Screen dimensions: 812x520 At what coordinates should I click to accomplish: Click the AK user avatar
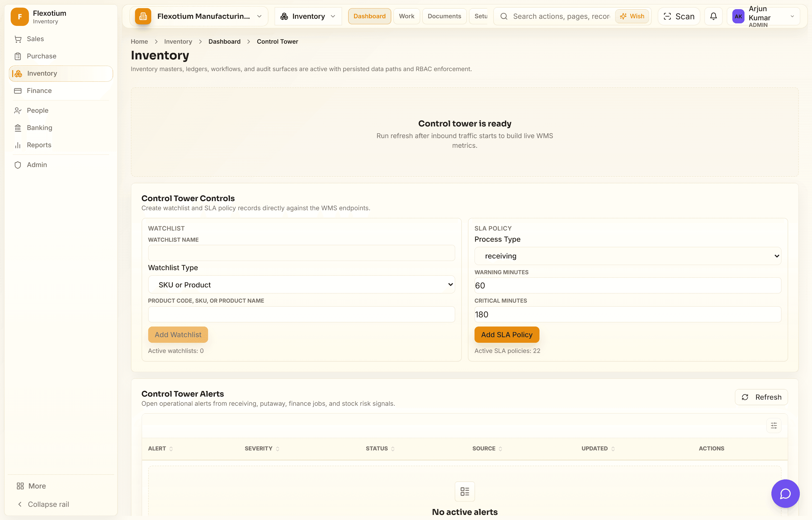pos(738,16)
